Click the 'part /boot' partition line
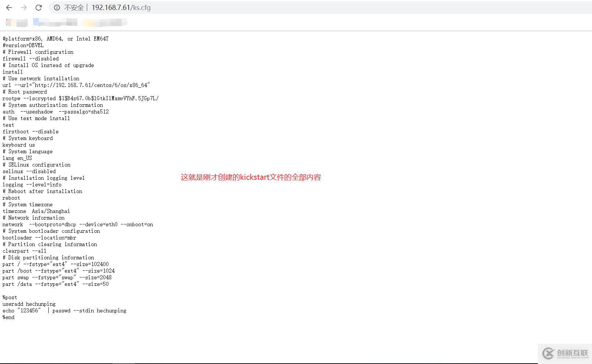This screenshot has width=592, height=364. [59, 271]
